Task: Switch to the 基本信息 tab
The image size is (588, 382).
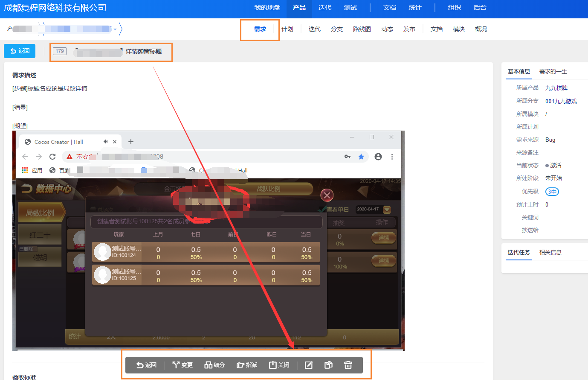Action: point(519,71)
